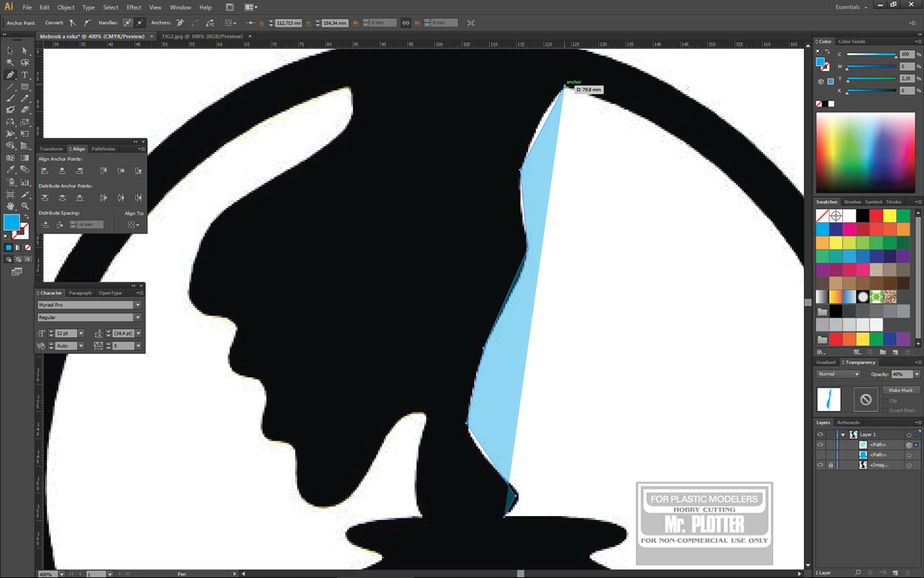The image size is (924, 578).
Task: Open the Regular font style dropdown
Action: [x=138, y=317]
